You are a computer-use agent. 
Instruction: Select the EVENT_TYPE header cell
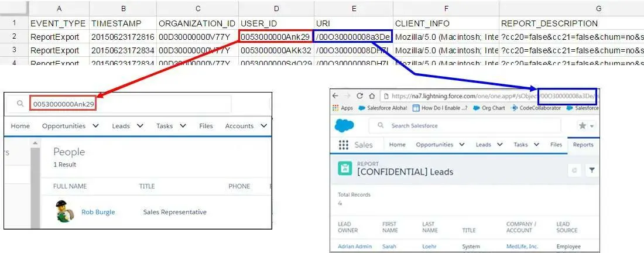pyautogui.click(x=59, y=23)
